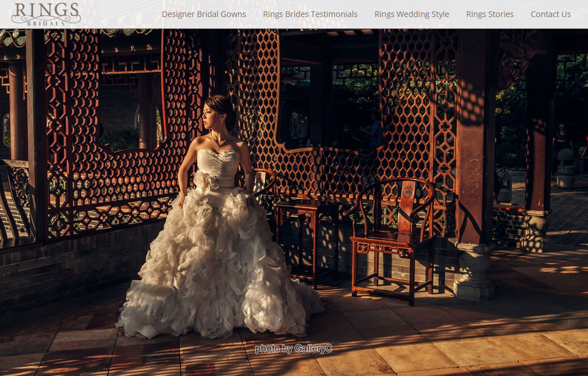Click the stone pillar base in photo

coord(475,273)
